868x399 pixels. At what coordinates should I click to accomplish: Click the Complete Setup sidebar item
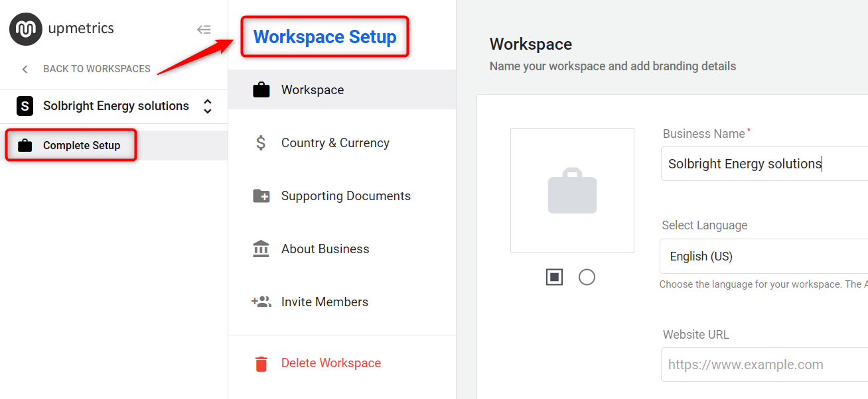click(x=113, y=145)
